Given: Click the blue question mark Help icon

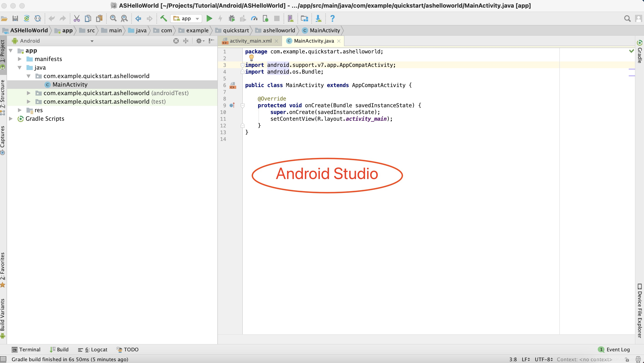Looking at the screenshot, I should pyautogui.click(x=332, y=18).
